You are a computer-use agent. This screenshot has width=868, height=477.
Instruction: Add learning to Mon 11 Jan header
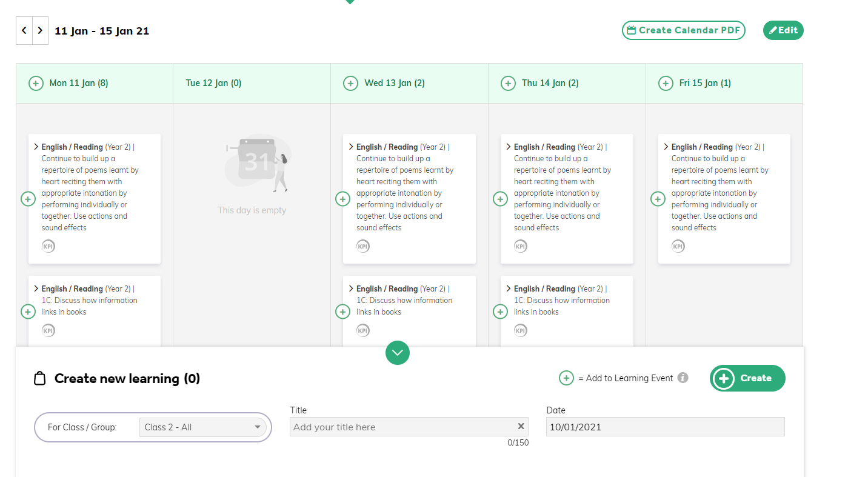36,83
